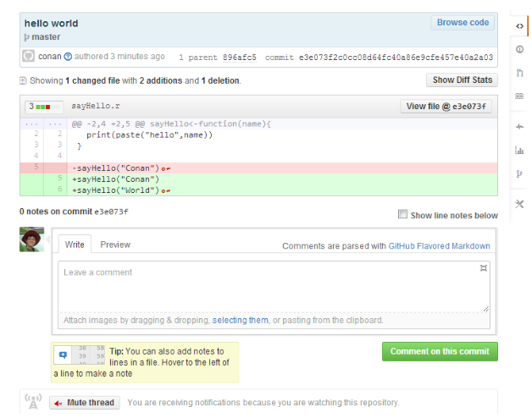Open GitHub Flavored Markdown link
Image resolution: width=532 pixels, height=418 pixels.
pos(439,246)
